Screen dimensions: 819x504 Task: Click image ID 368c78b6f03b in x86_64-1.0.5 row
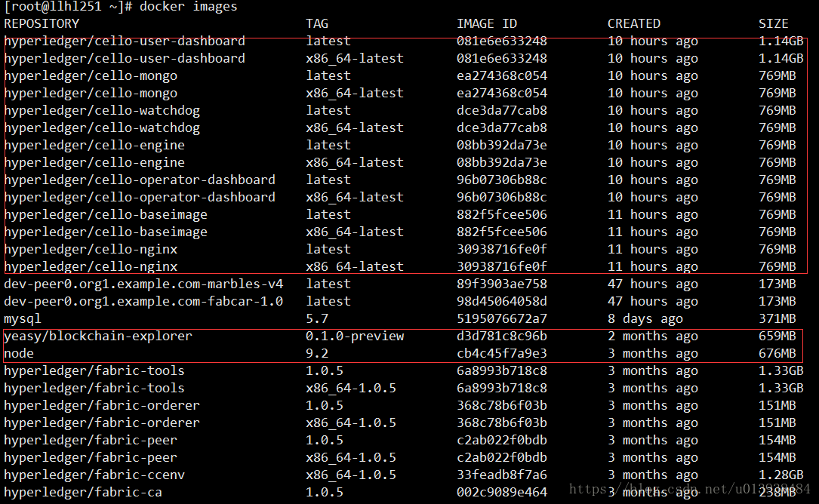pos(502,423)
